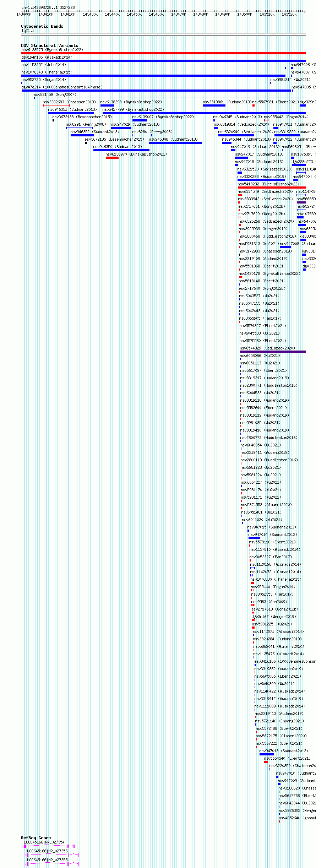The width and height of the screenshot is (316, 868).
Task: Click the nsv1153252 (John2014) label
Action: [x=43, y=65]
